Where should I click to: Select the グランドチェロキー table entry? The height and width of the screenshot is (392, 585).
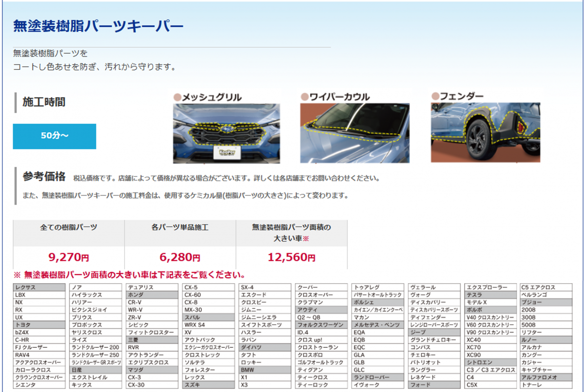(x=434, y=340)
